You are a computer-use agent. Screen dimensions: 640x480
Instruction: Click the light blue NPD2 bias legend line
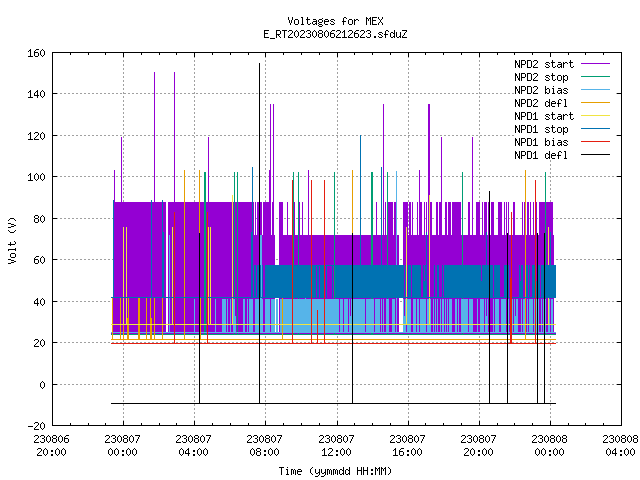596,89
